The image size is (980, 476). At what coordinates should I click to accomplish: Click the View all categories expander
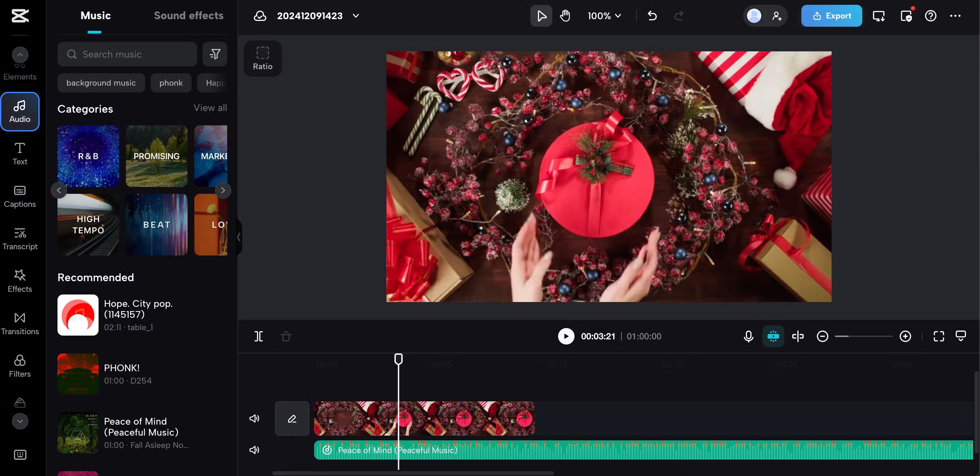[211, 108]
